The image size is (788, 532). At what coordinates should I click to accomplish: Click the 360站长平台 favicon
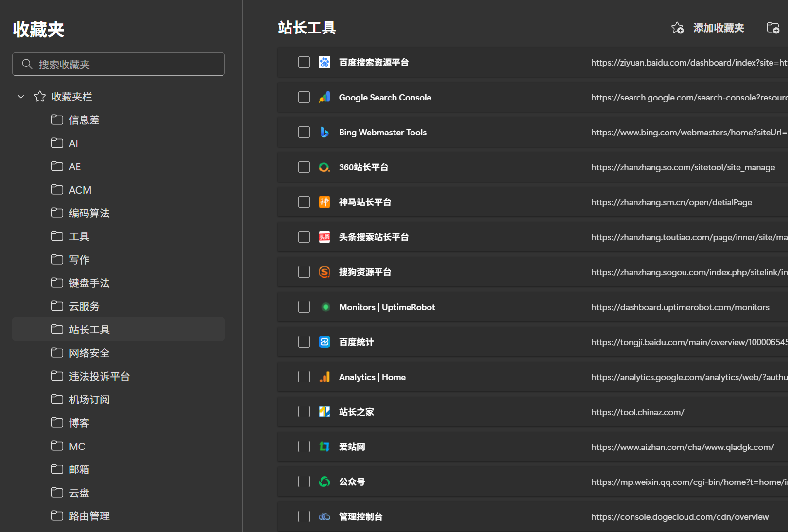click(325, 167)
